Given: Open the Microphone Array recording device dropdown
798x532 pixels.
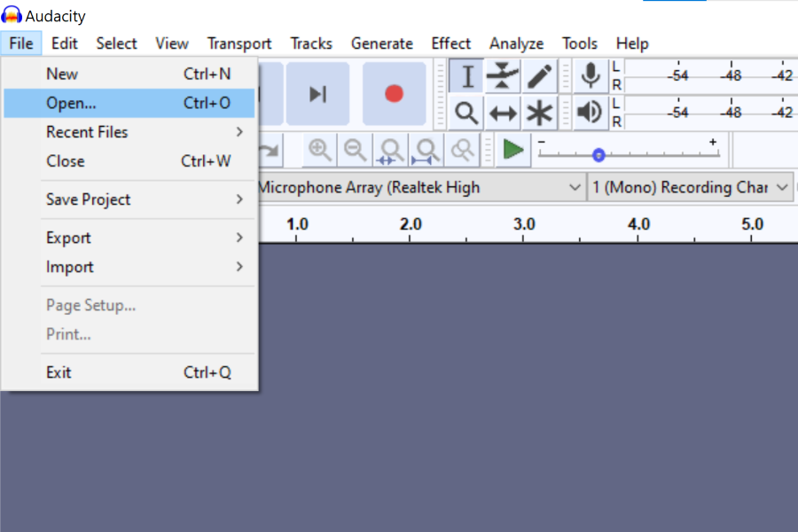Looking at the screenshot, I should click(421, 187).
